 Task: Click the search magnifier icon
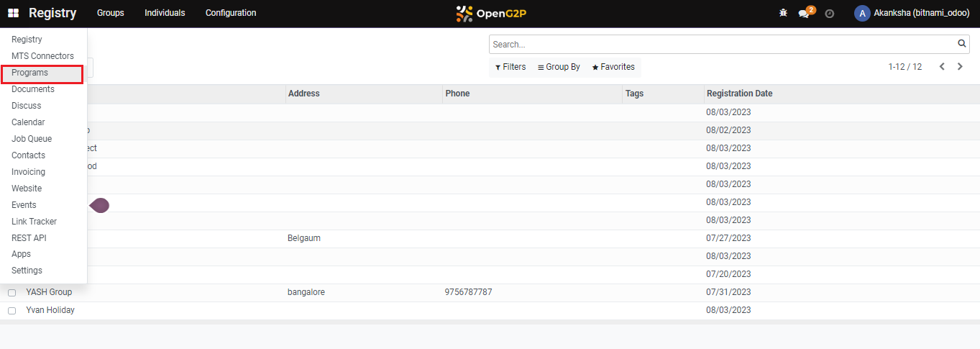point(962,44)
